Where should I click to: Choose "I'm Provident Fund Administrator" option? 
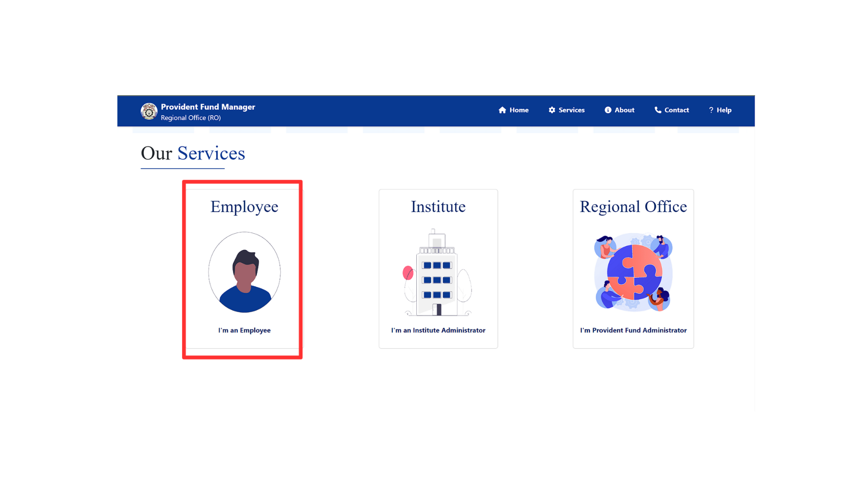[633, 330]
